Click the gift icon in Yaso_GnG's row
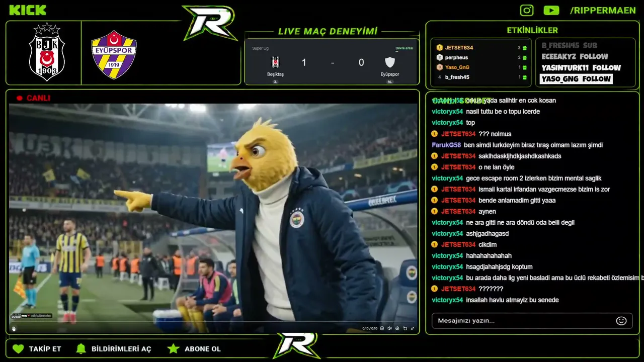644x362 pixels. [525, 67]
